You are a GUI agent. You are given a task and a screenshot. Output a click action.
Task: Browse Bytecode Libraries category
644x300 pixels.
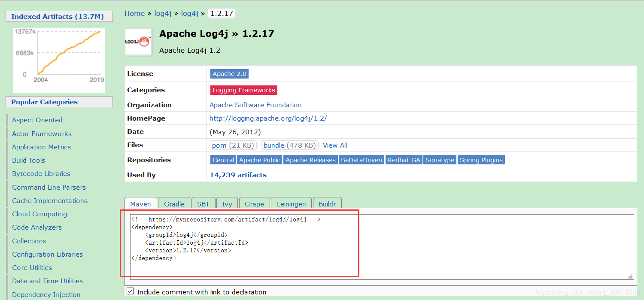tap(41, 174)
